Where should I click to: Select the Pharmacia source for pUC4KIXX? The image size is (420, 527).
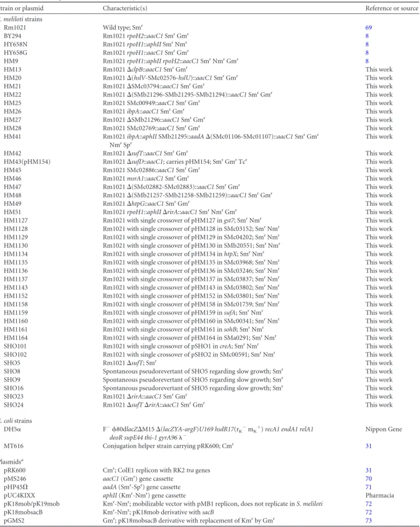(x=380, y=496)
